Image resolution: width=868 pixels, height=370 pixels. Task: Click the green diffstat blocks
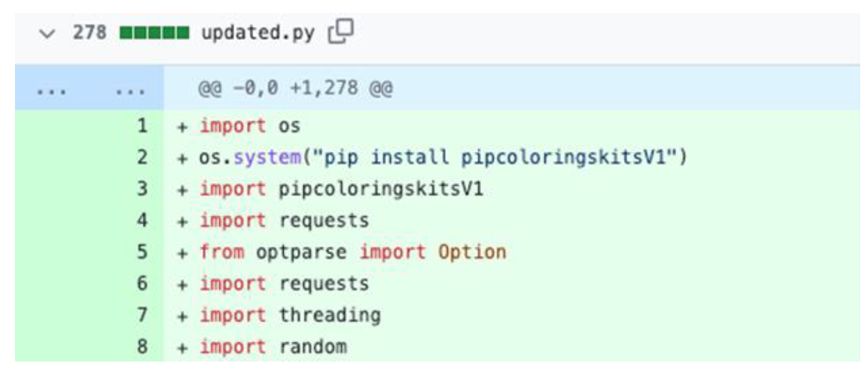click(x=154, y=33)
